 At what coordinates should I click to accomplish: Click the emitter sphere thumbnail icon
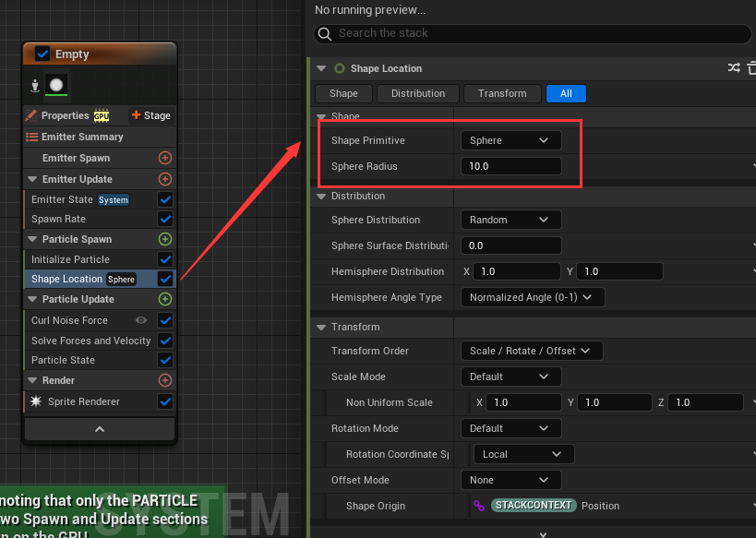click(57, 85)
